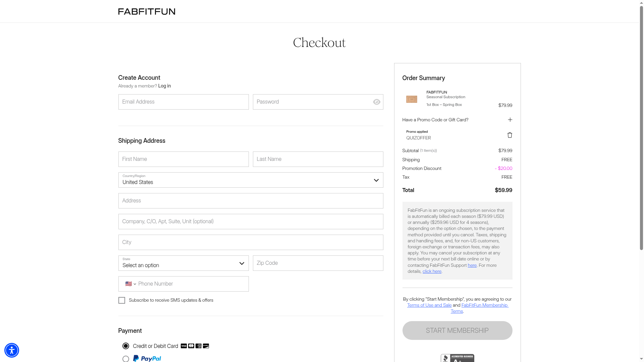Click the FabFitFun logo
This screenshot has width=644, height=362.
147,12
